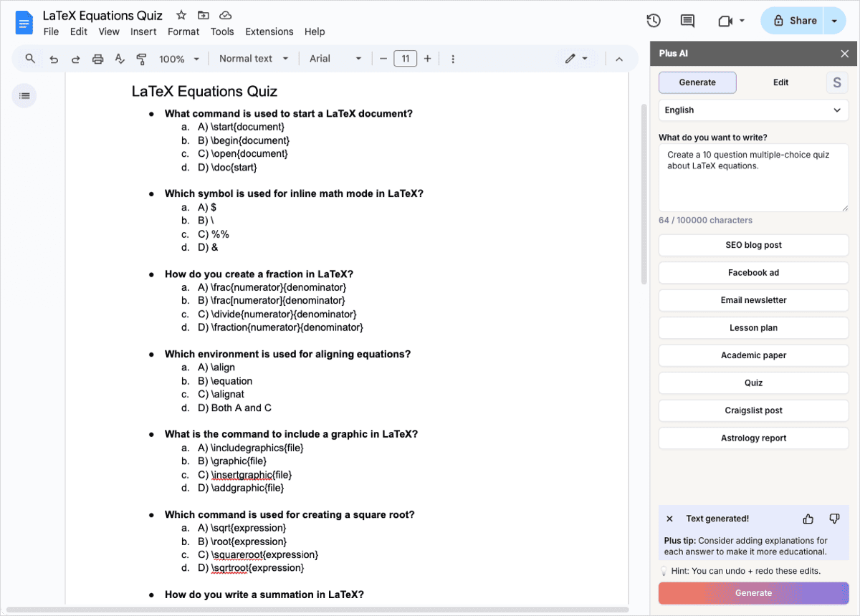Star the LaTeX Equations Quiz document
This screenshot has height=616, width=860.
pos(181,15)
